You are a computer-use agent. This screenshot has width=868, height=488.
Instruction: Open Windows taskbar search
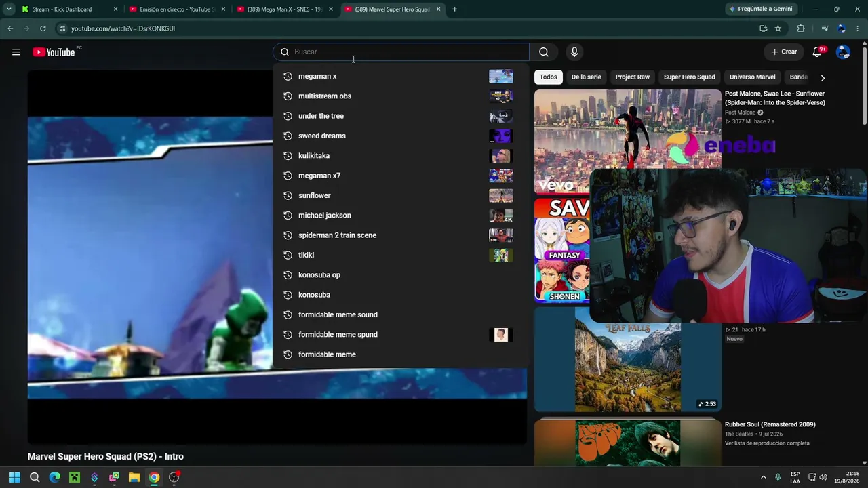[x=35, y=477]
